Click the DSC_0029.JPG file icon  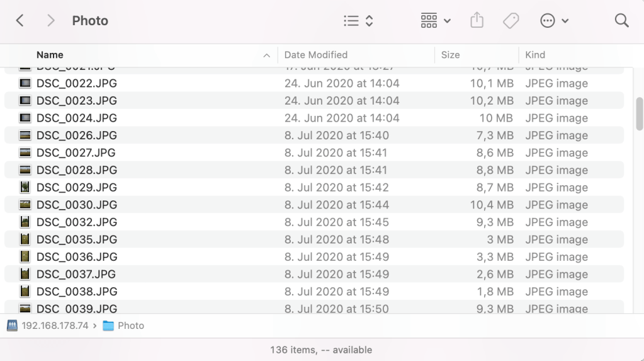(x=25, y=187)
